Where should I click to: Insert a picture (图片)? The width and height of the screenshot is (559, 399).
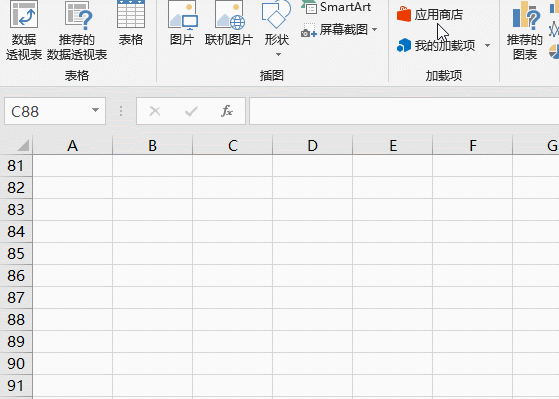coord(182,24)
